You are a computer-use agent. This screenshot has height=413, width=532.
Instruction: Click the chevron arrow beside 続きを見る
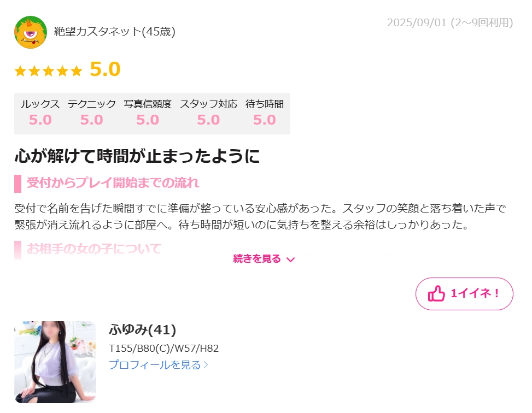click(290, 259)
